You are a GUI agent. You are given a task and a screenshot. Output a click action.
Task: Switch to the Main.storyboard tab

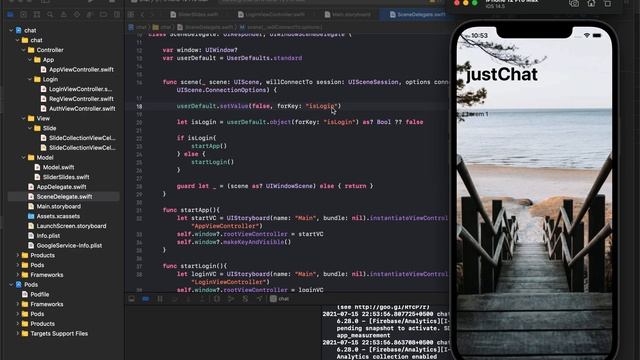[x=348, y=15]
